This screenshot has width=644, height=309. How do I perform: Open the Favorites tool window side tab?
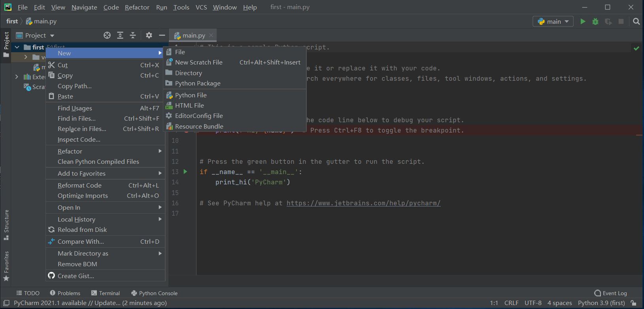pos(6,266)
